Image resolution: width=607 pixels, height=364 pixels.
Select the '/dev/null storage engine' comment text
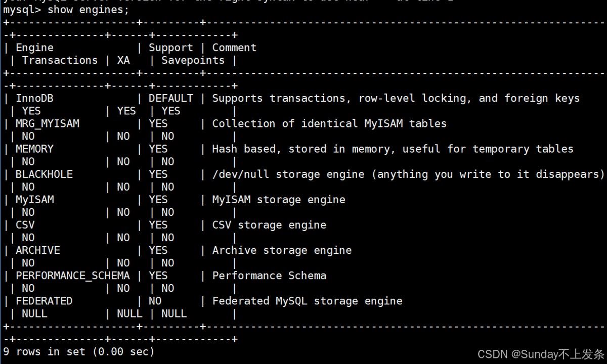(x=288, y=174)
